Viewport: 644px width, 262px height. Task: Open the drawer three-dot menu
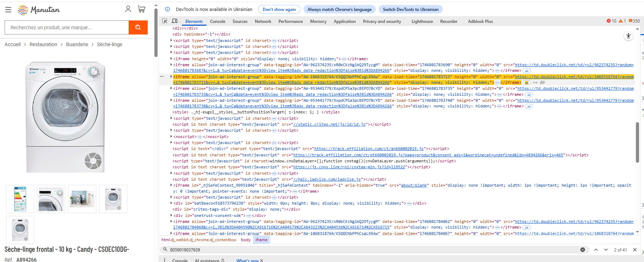pos(165,260)
